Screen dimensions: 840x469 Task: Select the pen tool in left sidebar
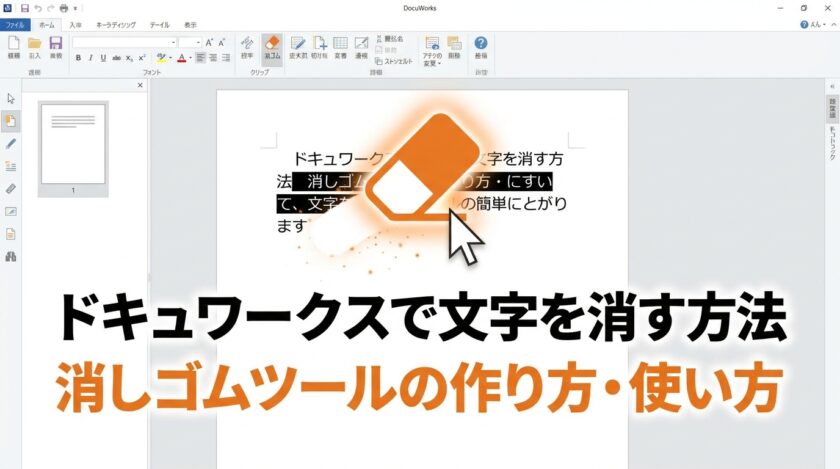(x=11, y=144)
